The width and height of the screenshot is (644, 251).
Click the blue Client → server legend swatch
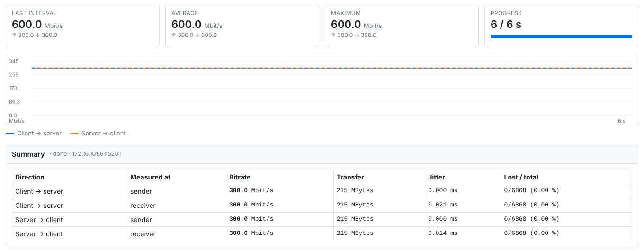point(10,134)
